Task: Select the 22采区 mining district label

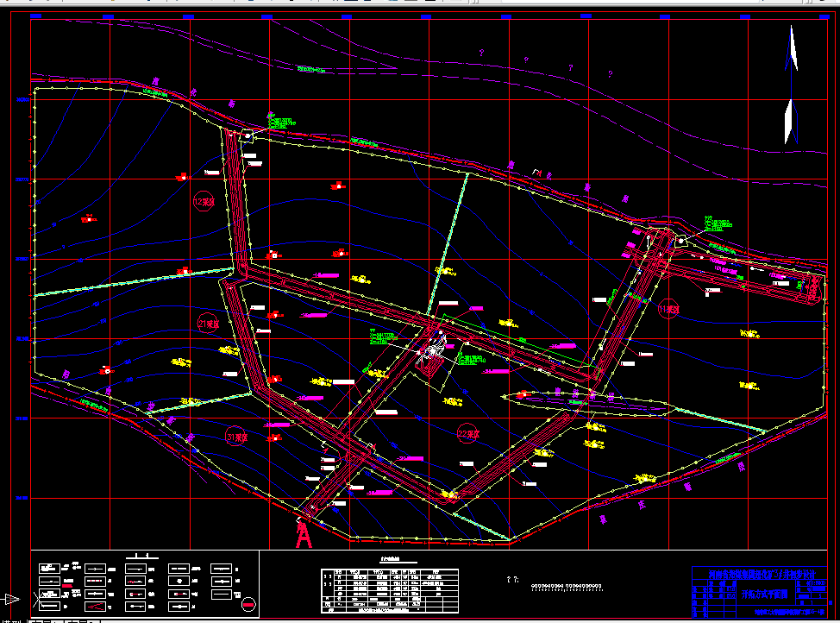Action: pos(467,434)
